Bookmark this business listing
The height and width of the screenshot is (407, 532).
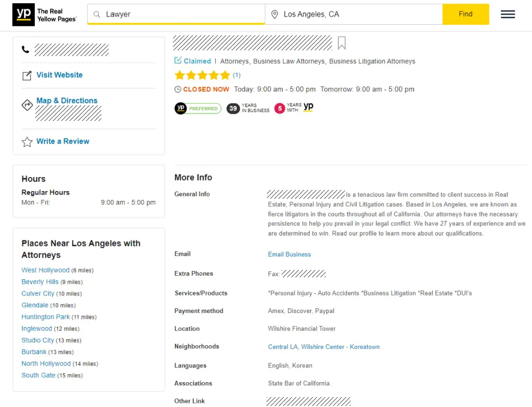(341, 43)
